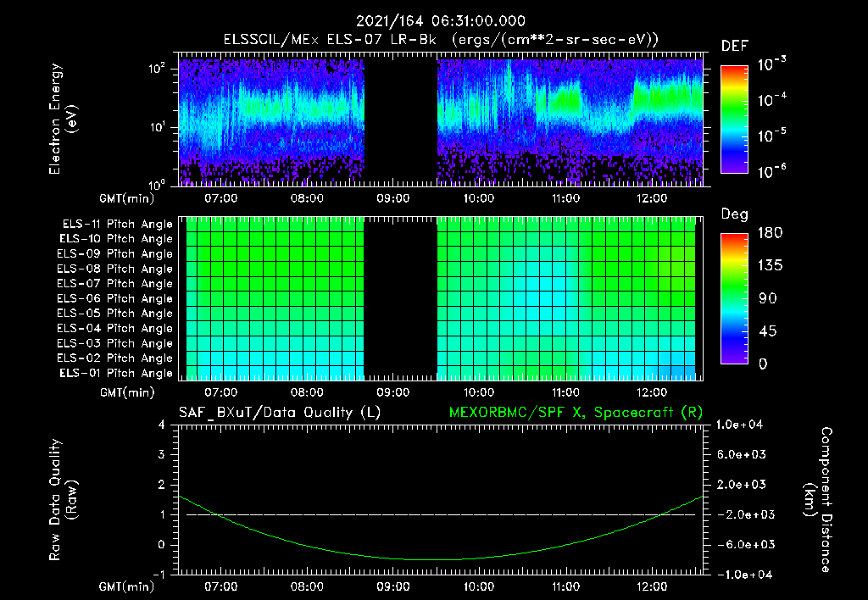Click the 12:00 tick label under the pitch angle panel
This screenshot has width=868, height=600.
[652, 392]
